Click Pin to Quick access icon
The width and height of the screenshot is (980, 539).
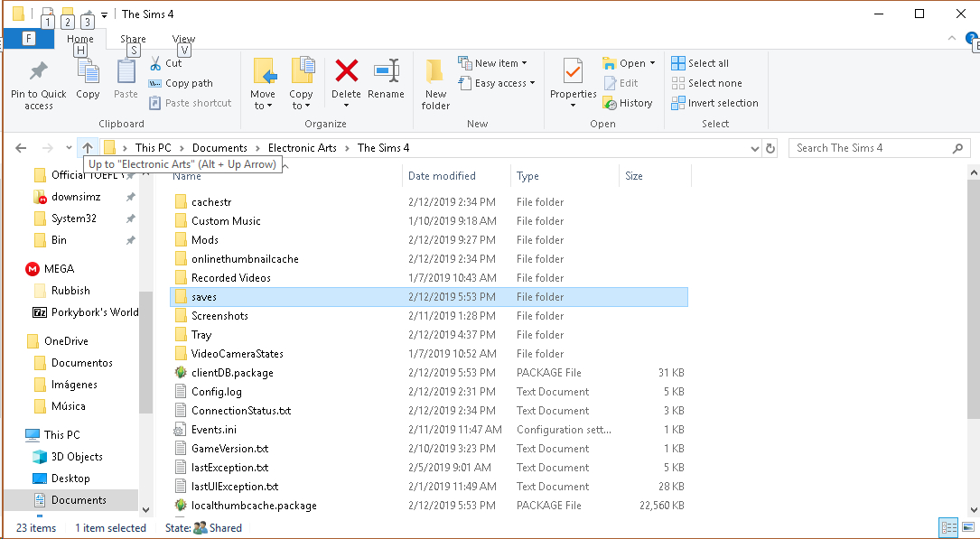tap(39, 72)
